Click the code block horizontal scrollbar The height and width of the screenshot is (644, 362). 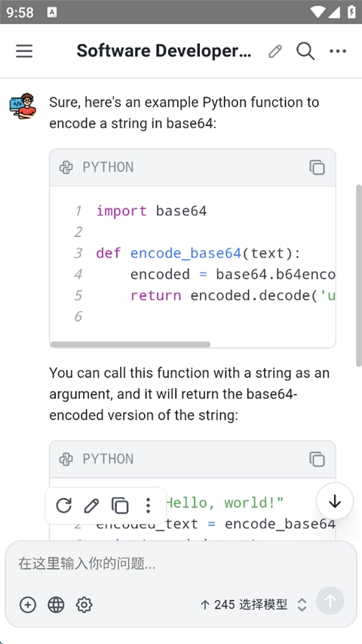(x=130, y=344)
